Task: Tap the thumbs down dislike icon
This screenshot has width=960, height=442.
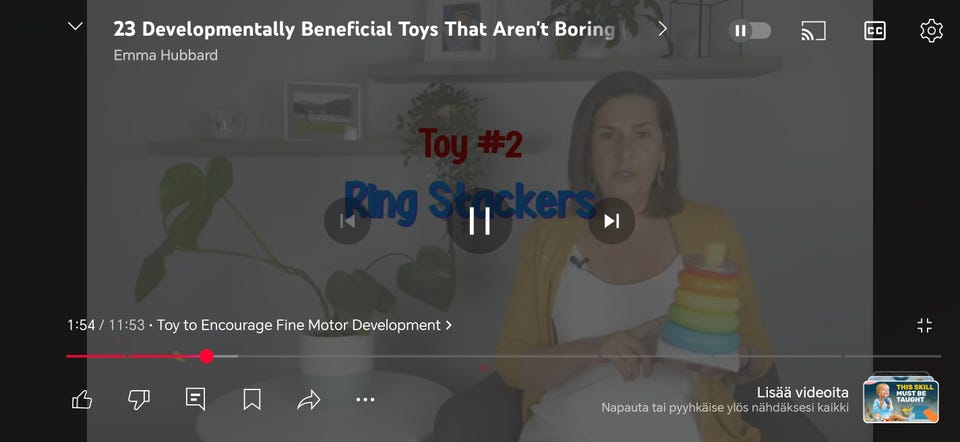Action: (x=138, y=400)
